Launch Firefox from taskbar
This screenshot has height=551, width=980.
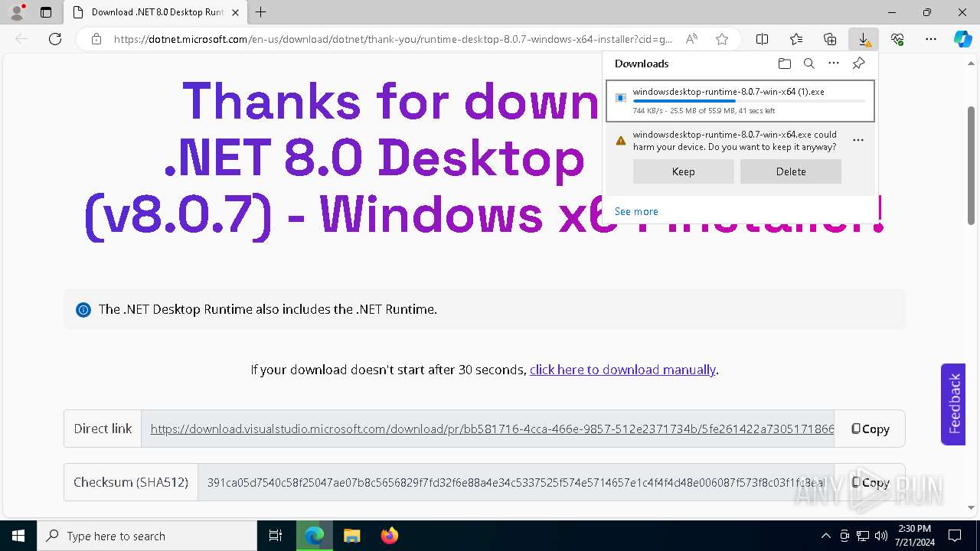(x=389, y=536)
